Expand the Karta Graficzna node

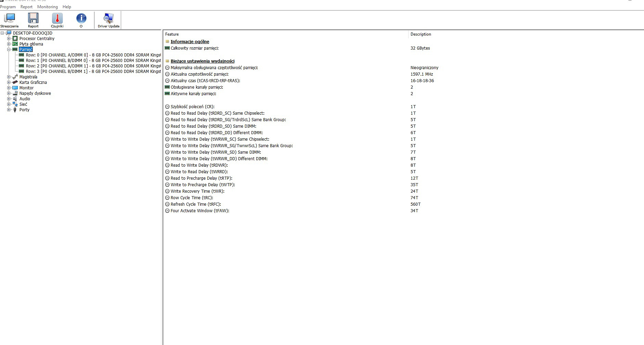point(9,82)
